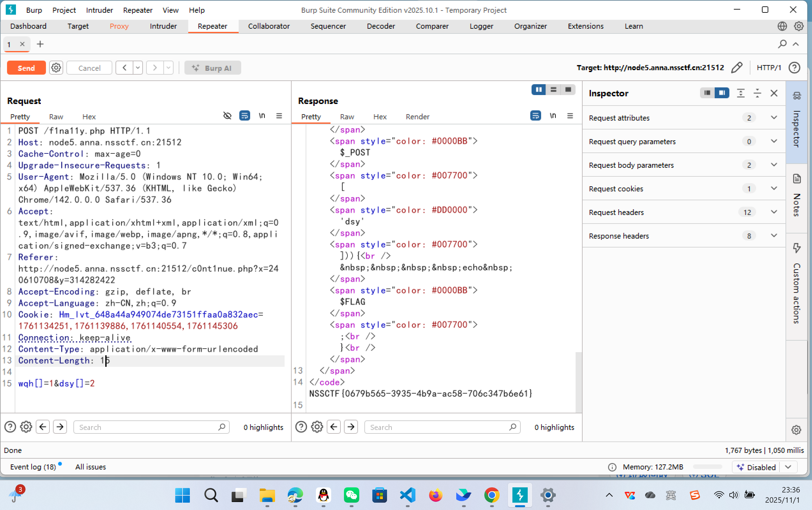Image resolution: width=812 pixels, height=510 pixels.
Task: Open Custom actions lightning icon
Action: click(797, 248)
